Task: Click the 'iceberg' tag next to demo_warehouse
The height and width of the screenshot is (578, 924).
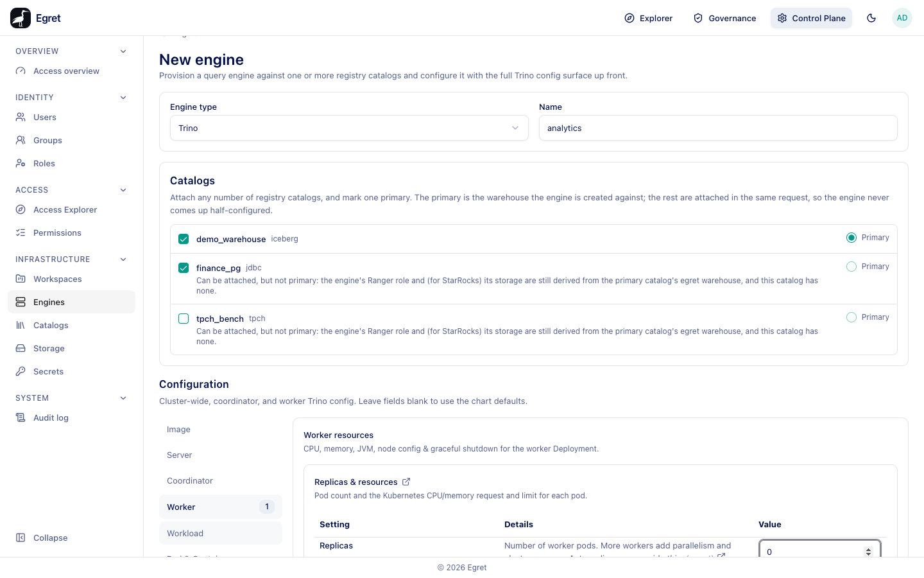Action: 284,239
